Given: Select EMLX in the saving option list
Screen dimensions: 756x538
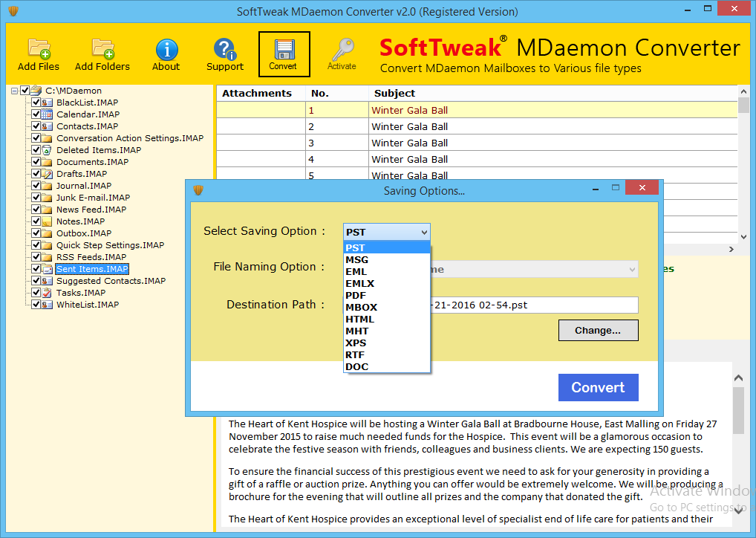Looking at the screenshot, I should click(x=387, y=283).
